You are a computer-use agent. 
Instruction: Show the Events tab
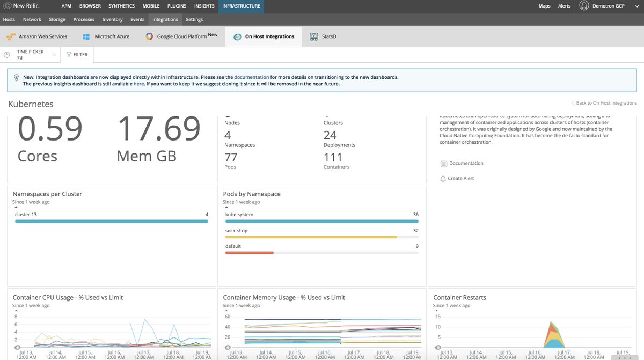click(137, 20)
